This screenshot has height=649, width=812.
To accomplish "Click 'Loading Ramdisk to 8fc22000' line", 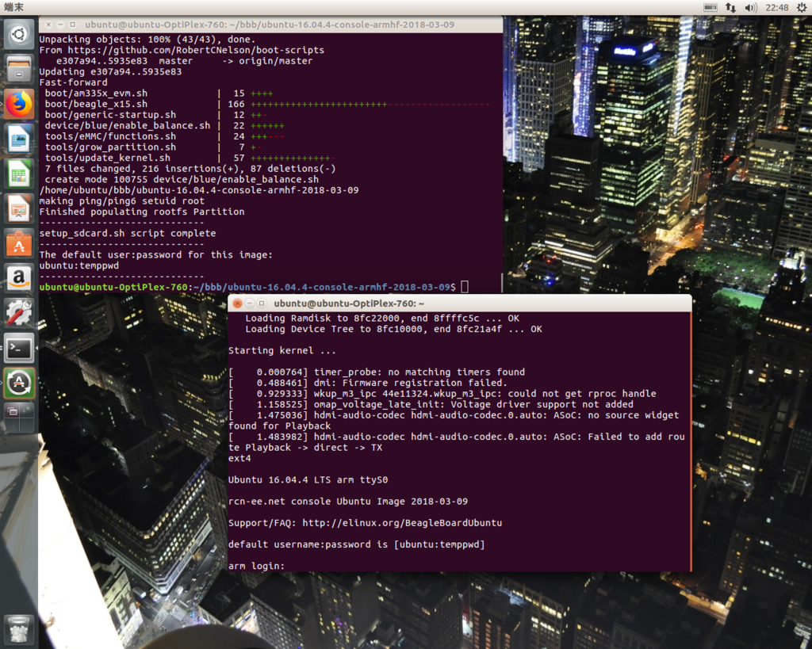I will pos(382,319).
